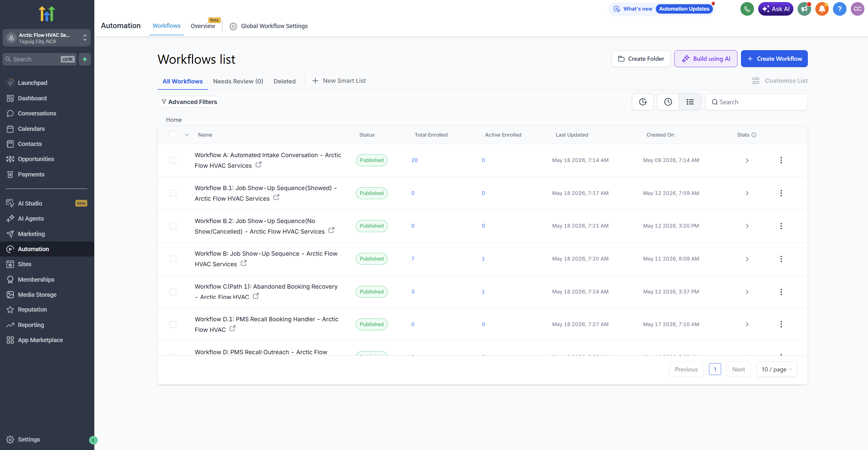Open the megaphone announcements icon
The width and height of the screenshot is (868, 450).
click(804, 9)
